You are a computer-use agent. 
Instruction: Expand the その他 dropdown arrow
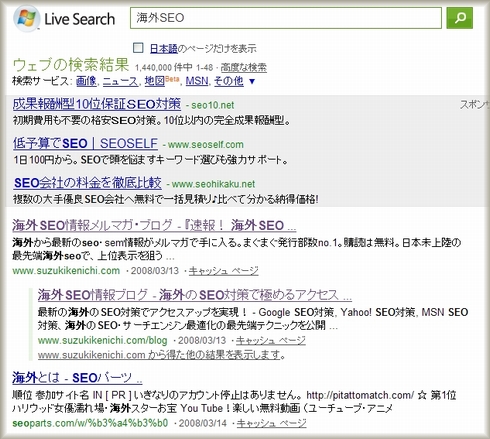tap(252, 81)
